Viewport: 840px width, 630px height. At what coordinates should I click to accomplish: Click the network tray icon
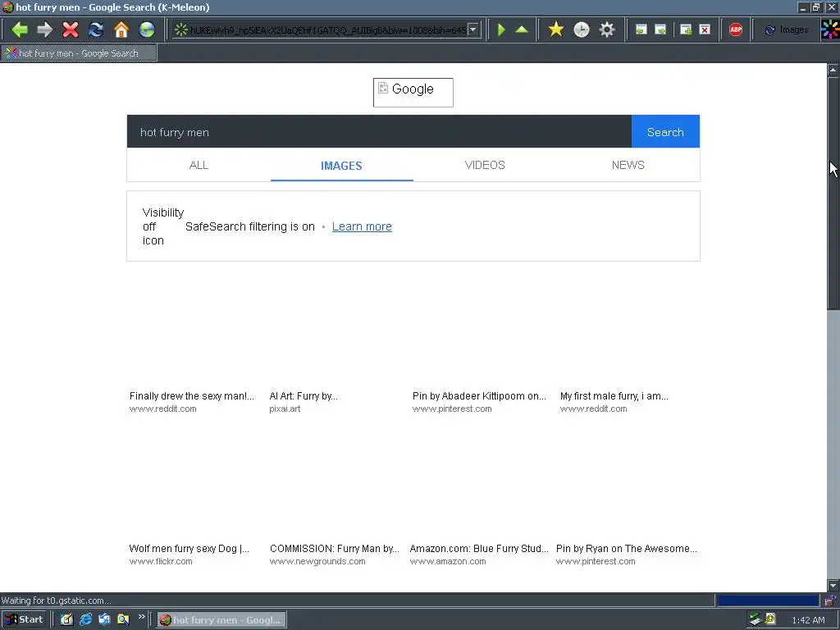point(756,619)
